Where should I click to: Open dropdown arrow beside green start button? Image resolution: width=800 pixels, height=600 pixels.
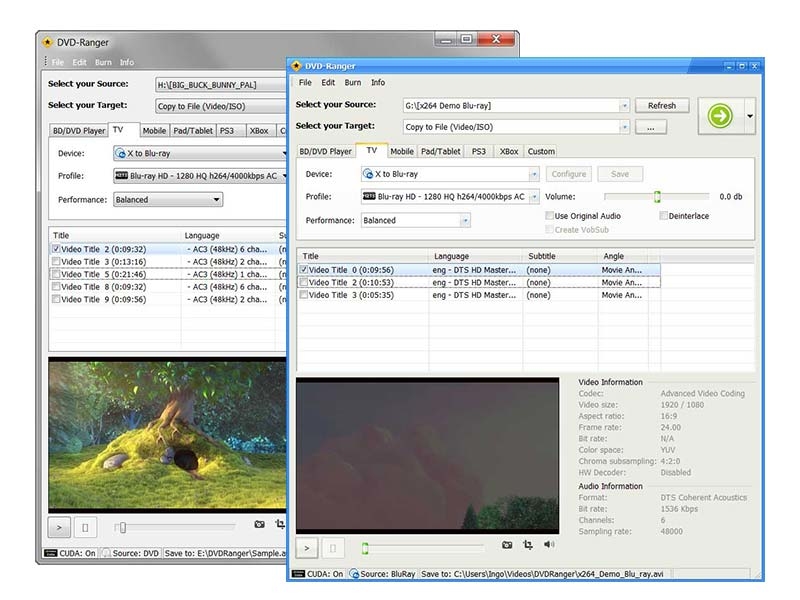pyautogui.click(x=750, y=116)
